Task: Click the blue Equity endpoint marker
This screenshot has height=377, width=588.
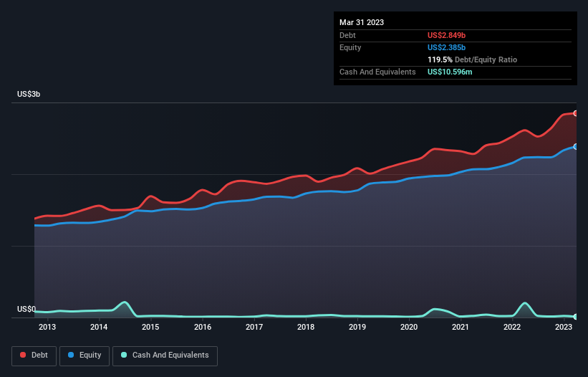Action: [x=576, y=147]
